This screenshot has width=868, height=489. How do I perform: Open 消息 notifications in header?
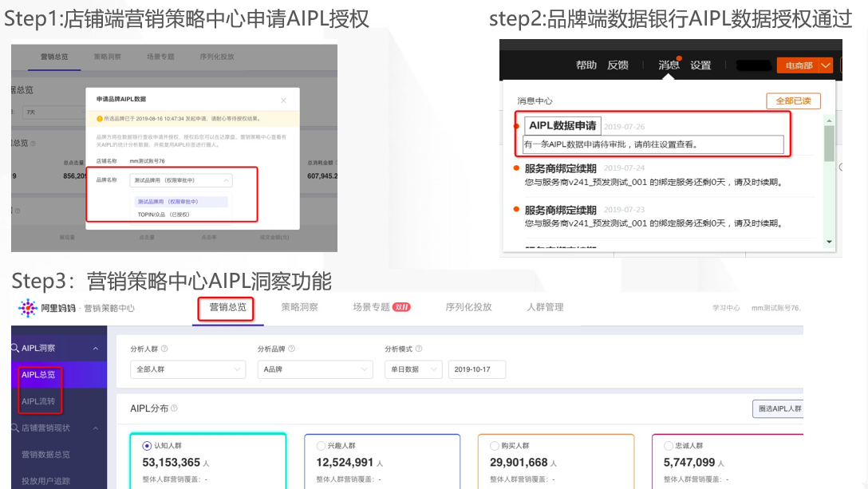pos(669,65)
